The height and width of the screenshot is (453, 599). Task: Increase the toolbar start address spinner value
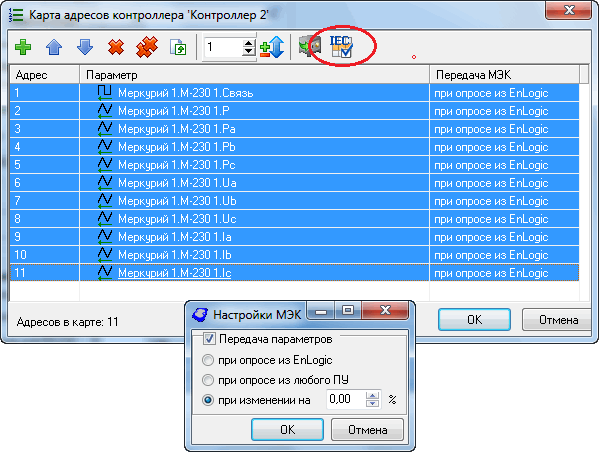(249, 43)
